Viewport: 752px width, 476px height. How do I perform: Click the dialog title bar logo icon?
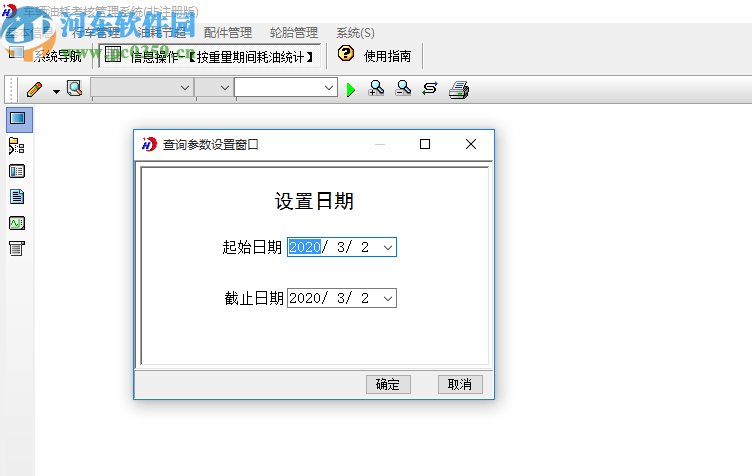[149, 144]
